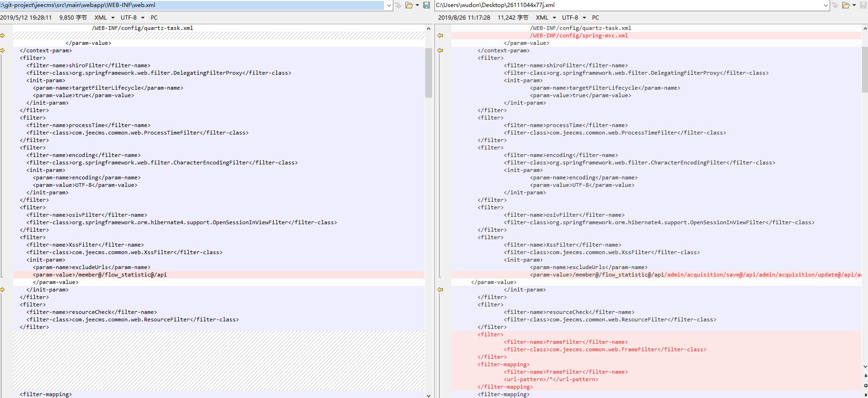Copy spring-mvc.xml line to the left side
Viewport: 868px width, 398px height.
click(440, 36)
